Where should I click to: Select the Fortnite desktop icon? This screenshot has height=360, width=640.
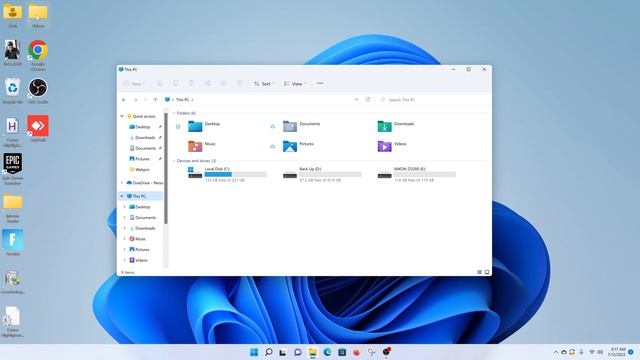click(13, 242)
